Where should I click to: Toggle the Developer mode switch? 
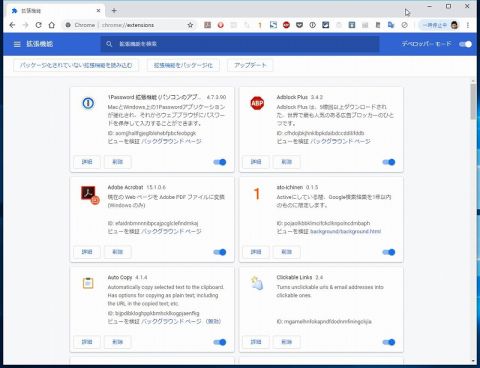(465, 44)
